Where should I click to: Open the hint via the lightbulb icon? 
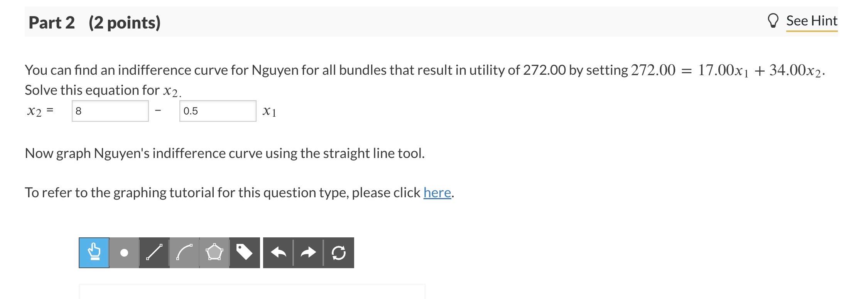pyautogui.click(x=774, y=20)
